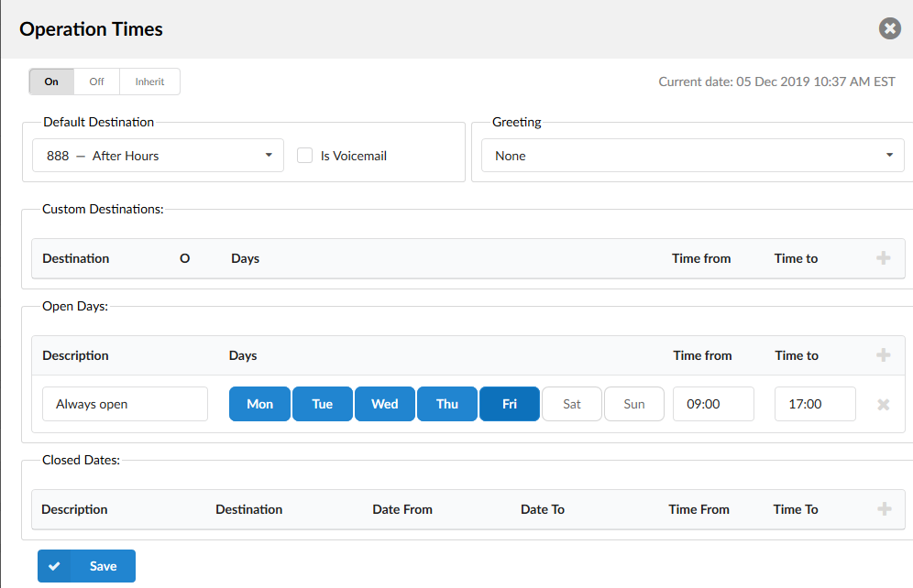The height and width of the screenshot is (588, 913).
Task: Set operation times to Inherit
Action: [x=149, y=82]
